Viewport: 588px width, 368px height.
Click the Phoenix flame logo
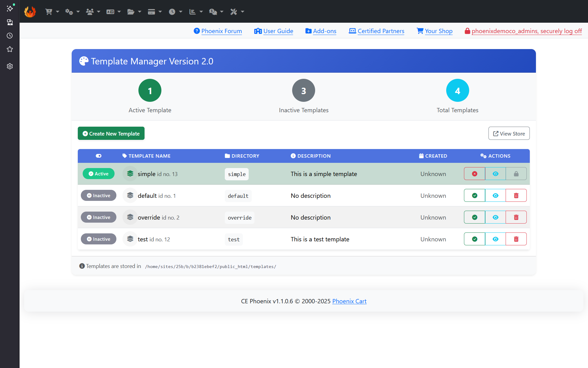(x=30, y=12)
